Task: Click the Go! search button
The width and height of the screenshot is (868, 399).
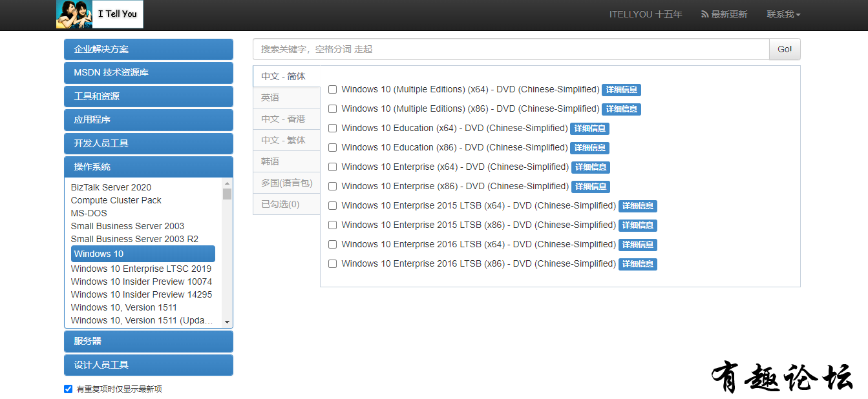Action: pyautogui.click(x=785, y=49)
